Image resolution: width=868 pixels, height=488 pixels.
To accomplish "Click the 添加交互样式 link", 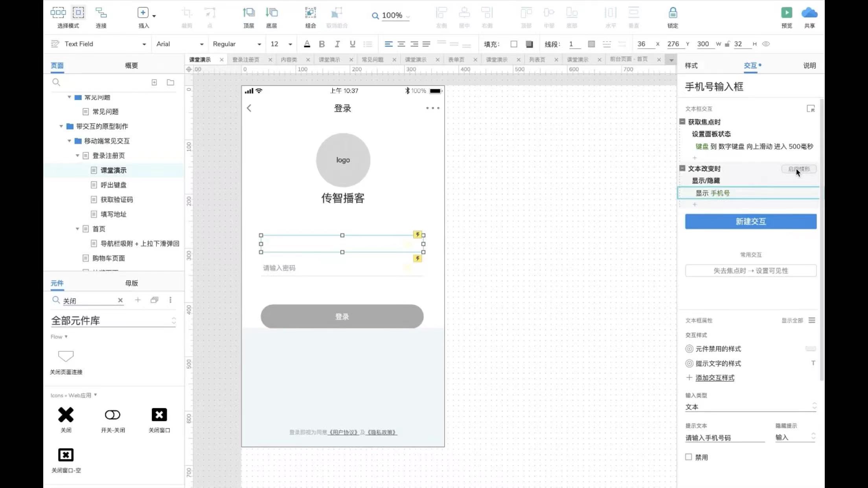I will (x=714, y=378).
